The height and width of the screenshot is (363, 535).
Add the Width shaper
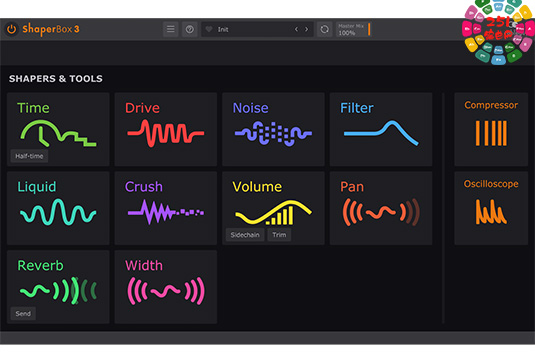click(x=166, y=287)
